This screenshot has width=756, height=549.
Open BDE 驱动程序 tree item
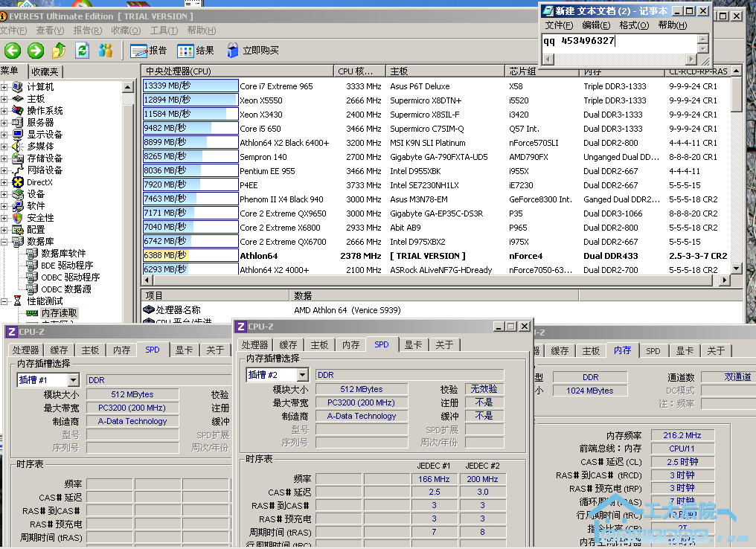(66, 266)
